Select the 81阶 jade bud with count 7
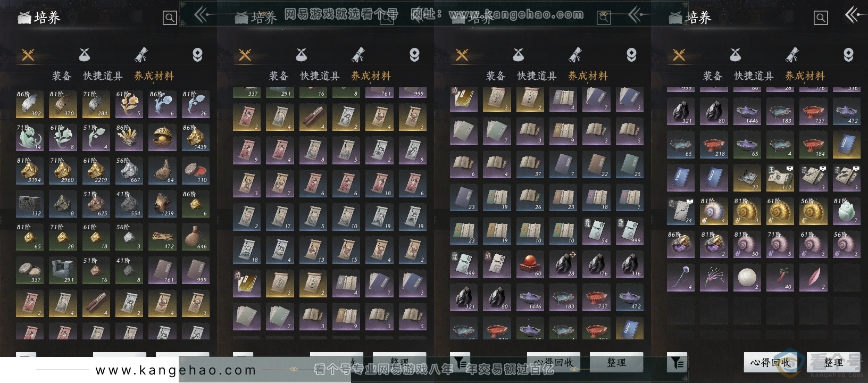Image resolution: width=868 pixels, height=383 pixels. (846, 211)
